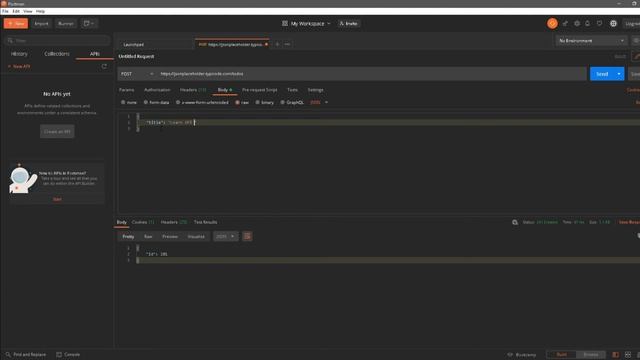Toggle the response line wrap icon

pos(247,237)
